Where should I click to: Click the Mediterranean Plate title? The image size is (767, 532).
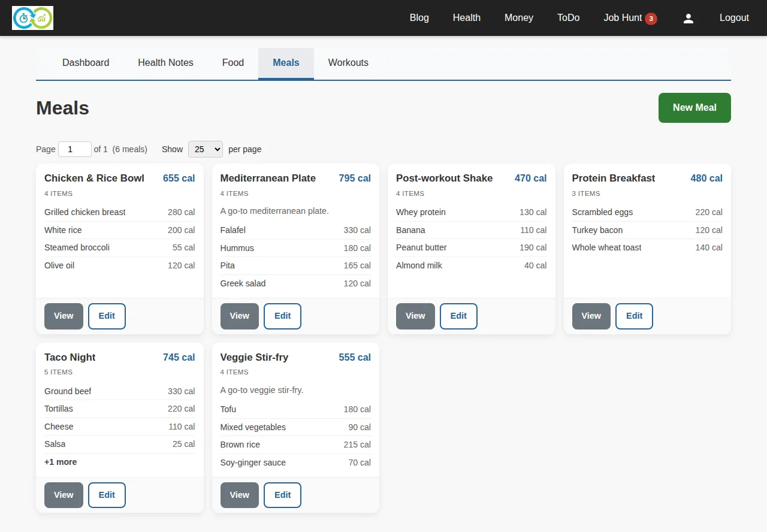(268, 178)
